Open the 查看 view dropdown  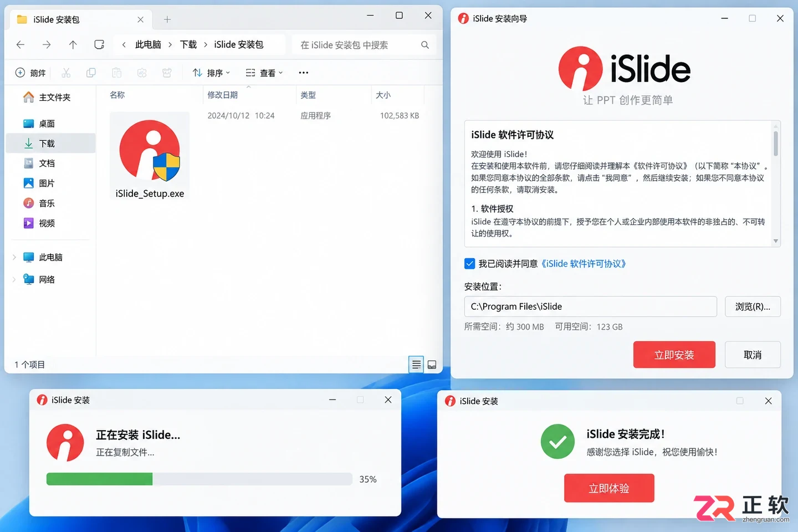(x=265, y=73)
